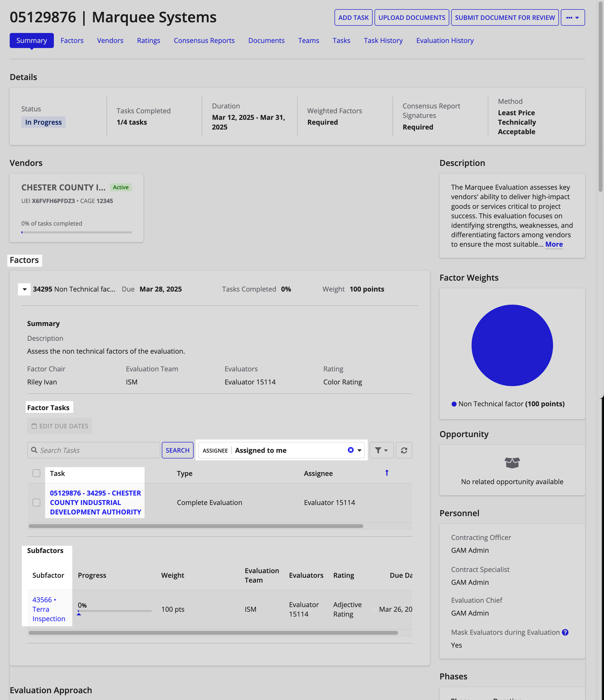604x700 pixels.
Task: Open the Vendors tab
Action: tap(110, 41)
